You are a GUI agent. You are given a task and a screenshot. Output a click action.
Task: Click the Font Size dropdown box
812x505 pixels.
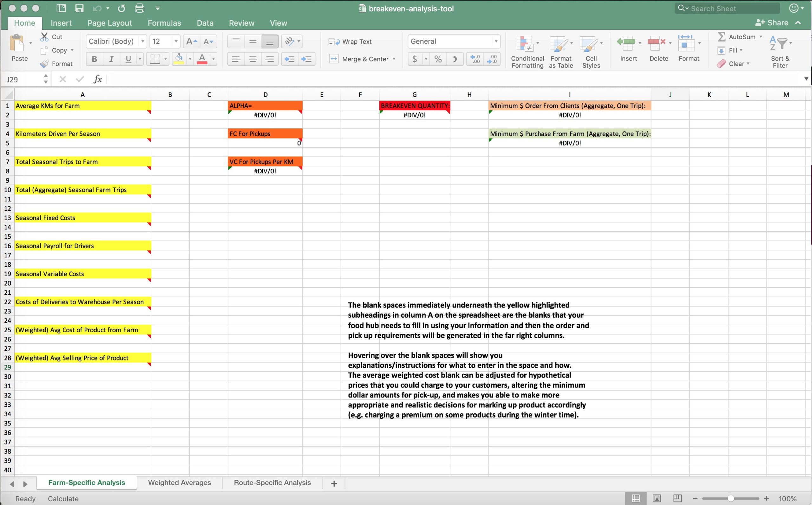[164, 41]
